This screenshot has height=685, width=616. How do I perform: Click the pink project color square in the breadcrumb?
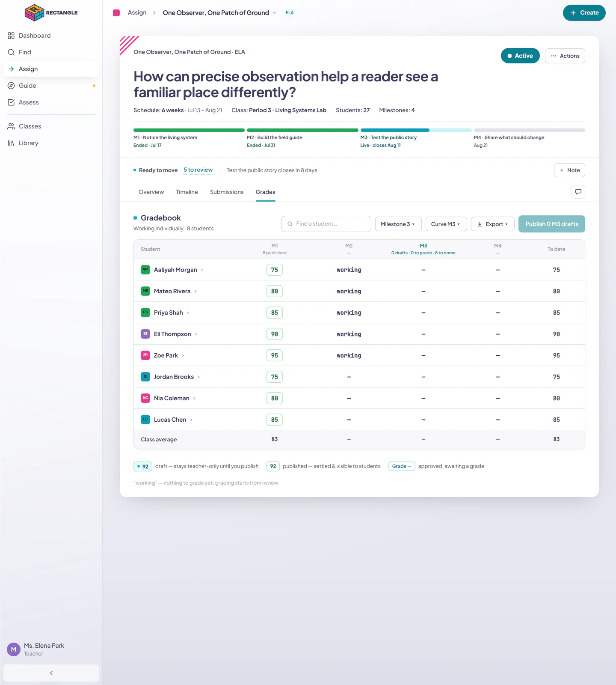click(116, 13)
